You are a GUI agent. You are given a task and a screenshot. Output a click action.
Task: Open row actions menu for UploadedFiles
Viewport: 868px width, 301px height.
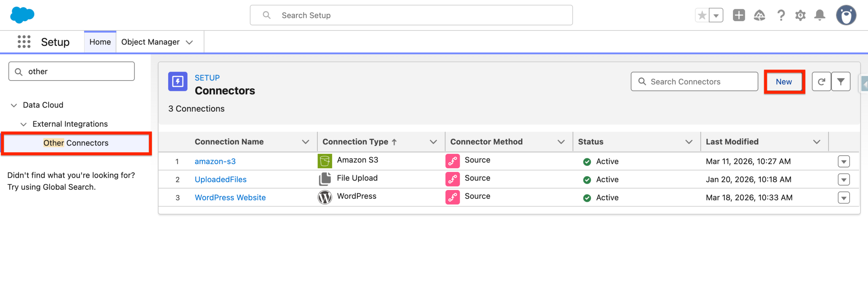[844, 179]
